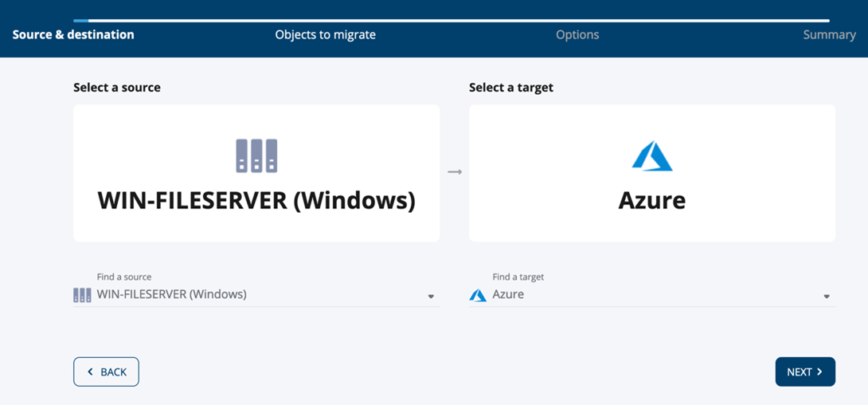The image size is (868, 405).
Task: Open the Summary step
Action: 829,35
